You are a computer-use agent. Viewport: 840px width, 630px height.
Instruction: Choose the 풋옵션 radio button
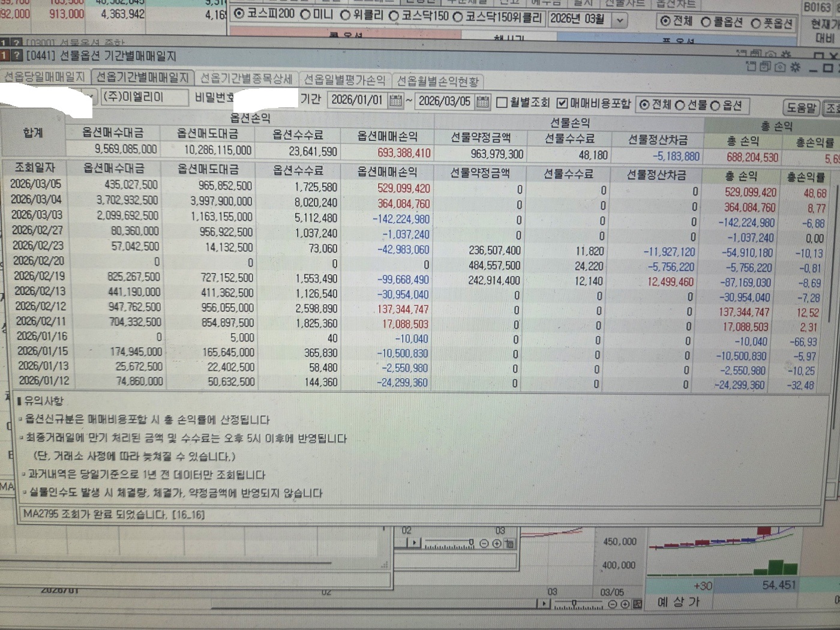click(x=755, y=23)
